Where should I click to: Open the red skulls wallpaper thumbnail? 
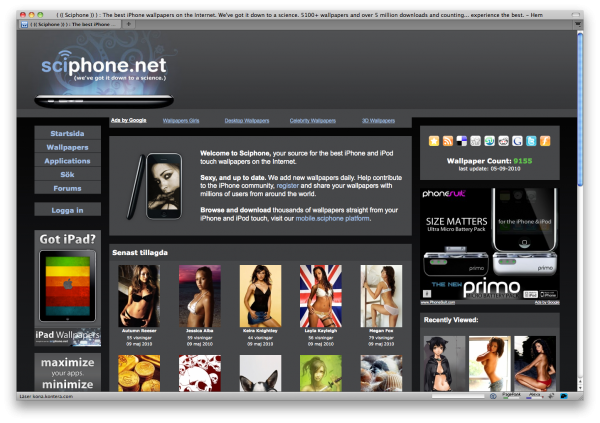point(200,373)
